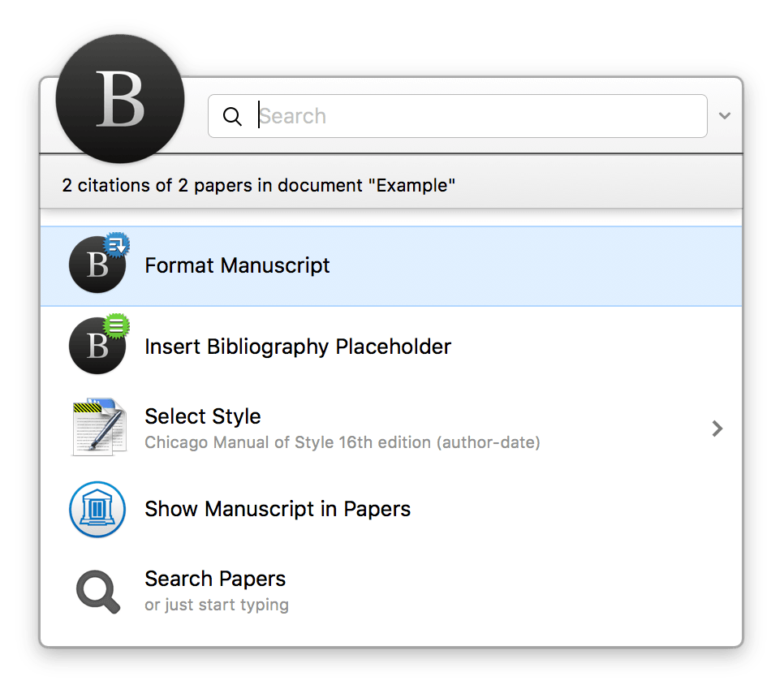Image resolution: width=784 pixels, height=698 pixels.
Task: Click the magnifier icon inside the search field
Action: tap(232, 116)
